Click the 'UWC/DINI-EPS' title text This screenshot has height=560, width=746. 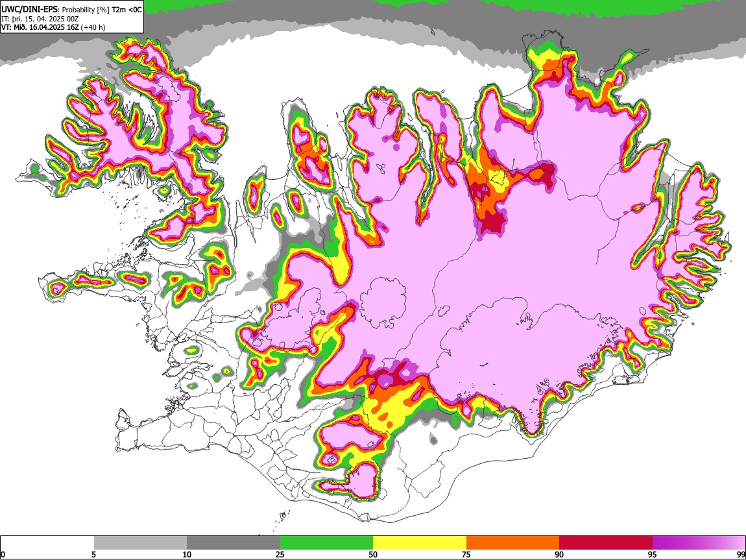[x=30, y=9]
